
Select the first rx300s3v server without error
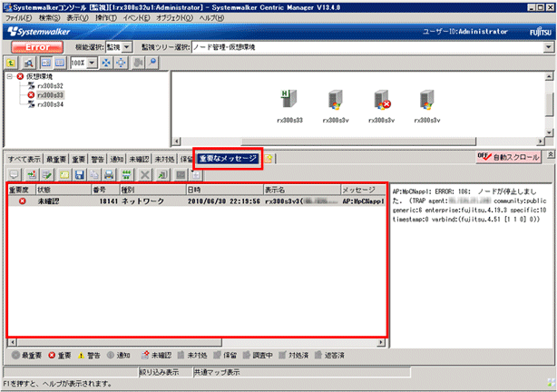(x=336, y=100)
